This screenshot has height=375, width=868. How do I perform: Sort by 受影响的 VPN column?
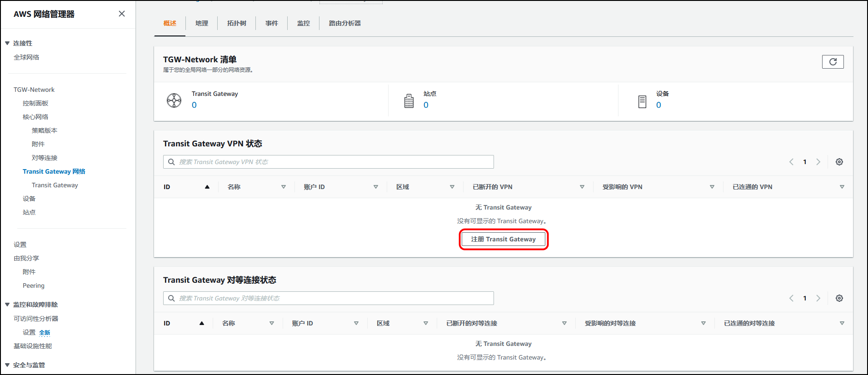tap(712, 187)
